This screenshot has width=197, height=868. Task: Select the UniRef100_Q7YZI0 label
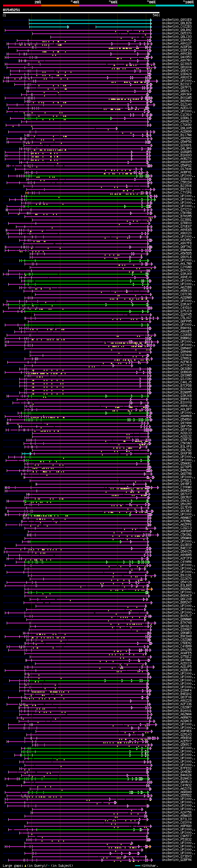point(177,210)
